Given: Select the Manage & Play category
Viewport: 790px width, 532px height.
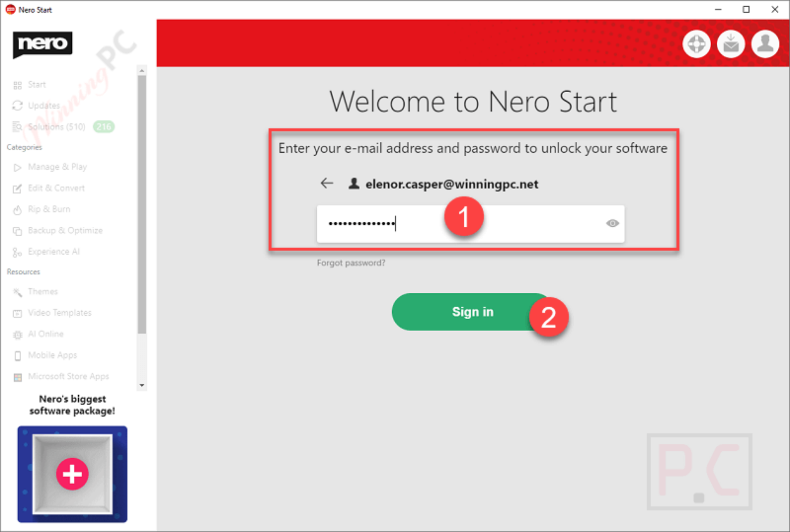Looking at the screenshot, I should (57, 167).
